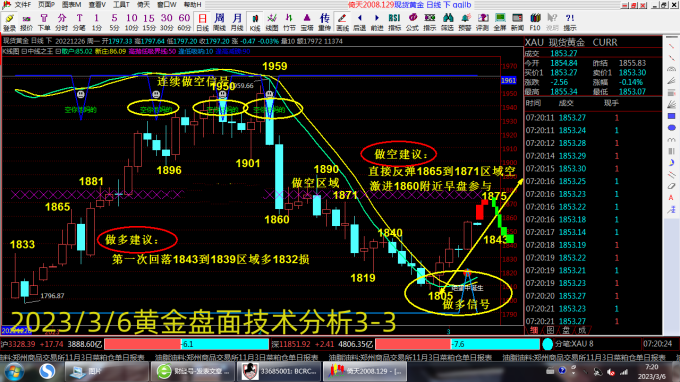680x382 pixels.
Task: Open the RSI 指标 indicator tool
Action: pos(394,22)
